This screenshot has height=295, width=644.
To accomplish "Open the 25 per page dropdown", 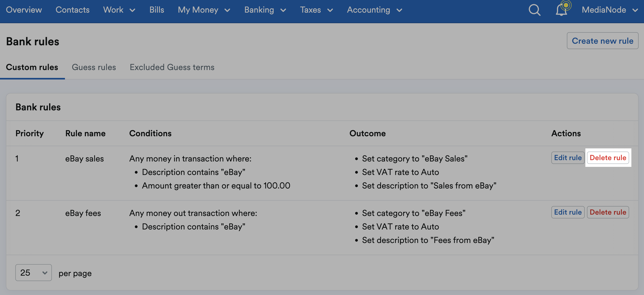I will point(34,272).
